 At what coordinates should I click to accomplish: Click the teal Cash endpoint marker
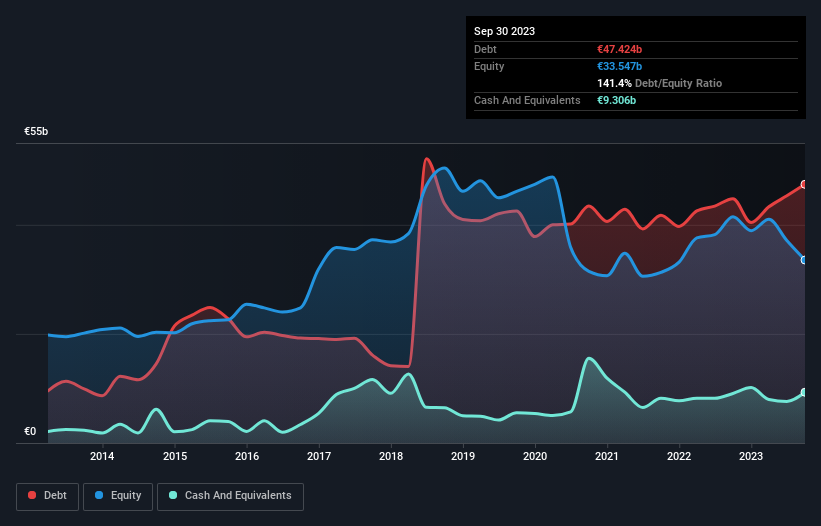pyautogui.click(x=804, y=393)
